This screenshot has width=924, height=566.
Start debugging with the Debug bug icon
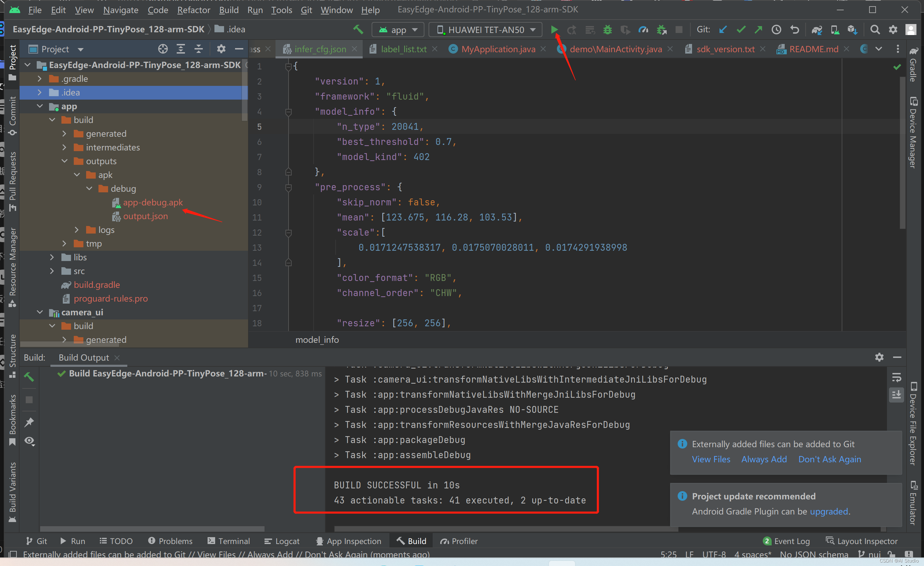[x=608, y=30]
